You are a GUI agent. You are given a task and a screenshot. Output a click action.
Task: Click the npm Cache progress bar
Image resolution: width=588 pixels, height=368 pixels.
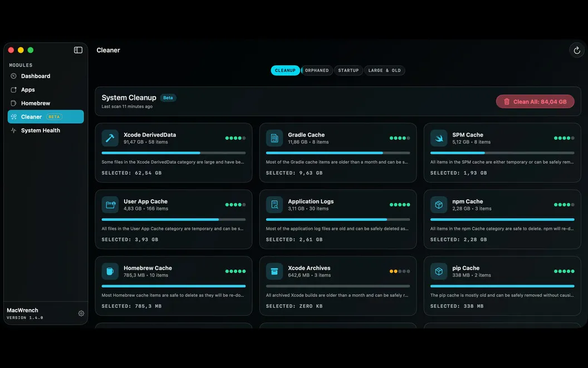coord(502,219)
